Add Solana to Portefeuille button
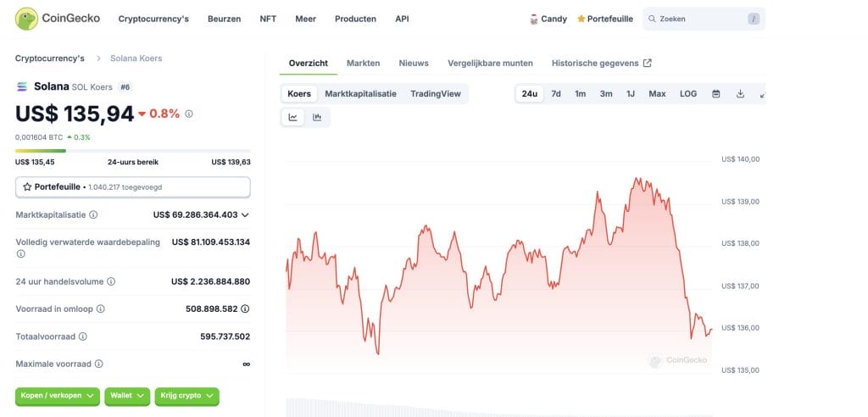The image size is (868, 417). pos(133,187)
